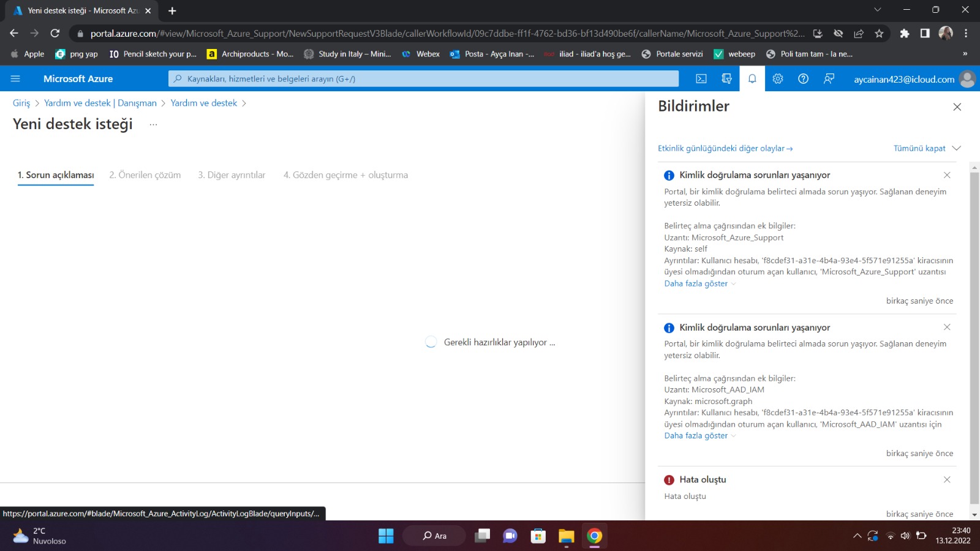Open the Azure portal hamburger menu
The image size is (980, 551).
15,79
